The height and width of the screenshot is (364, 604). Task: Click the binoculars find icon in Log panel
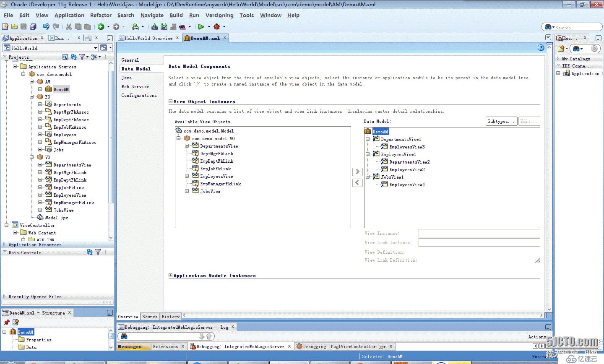point(124,336)
